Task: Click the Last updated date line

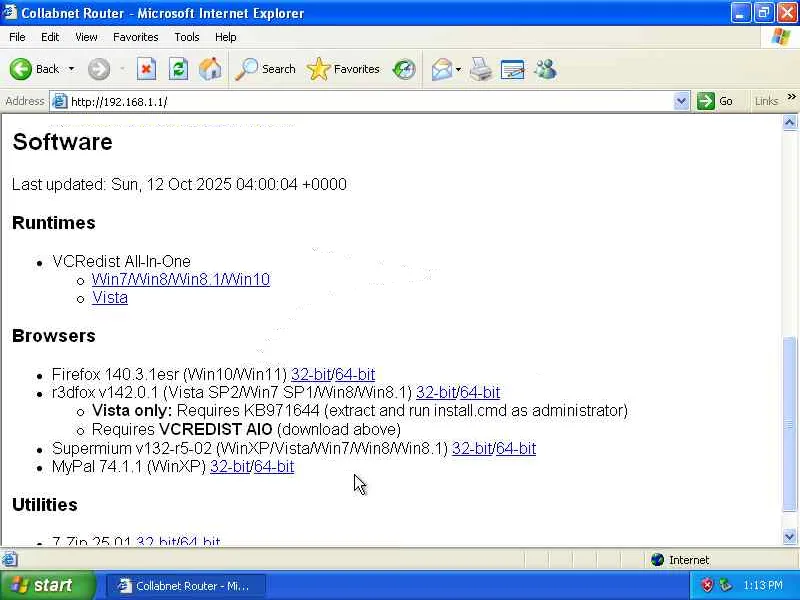Action: [x=180, y=184]
